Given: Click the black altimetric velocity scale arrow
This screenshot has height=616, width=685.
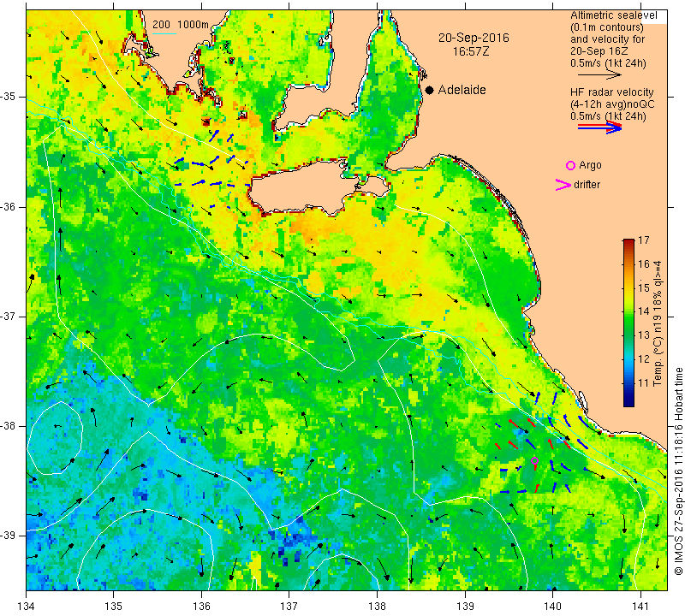Looking at the screenshot, I should click(x=599, y=75).
